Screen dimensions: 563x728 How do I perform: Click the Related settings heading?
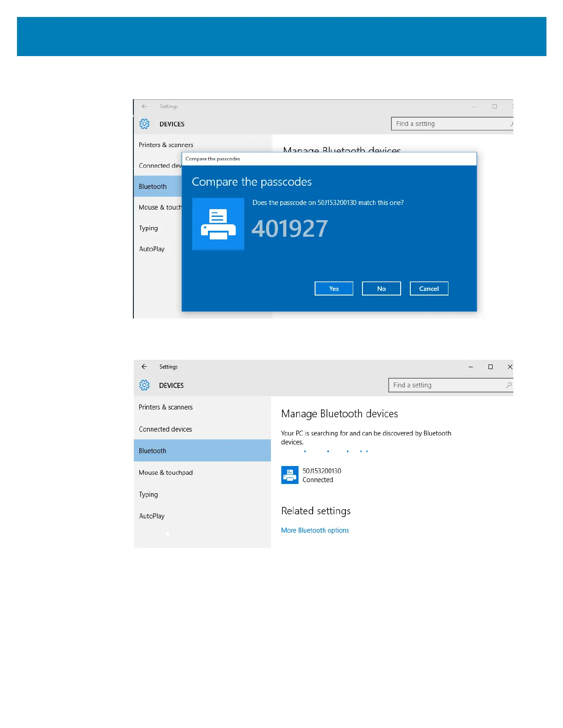pyautogui.click(x=316, y=511)
